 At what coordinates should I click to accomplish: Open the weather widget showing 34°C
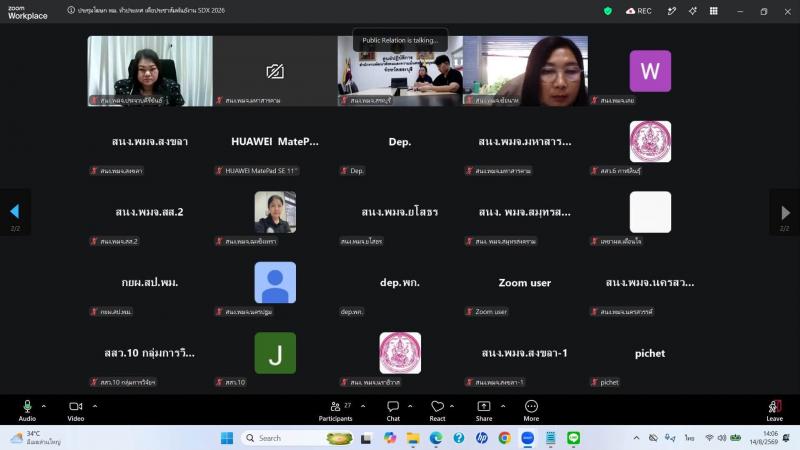(37, 438)
